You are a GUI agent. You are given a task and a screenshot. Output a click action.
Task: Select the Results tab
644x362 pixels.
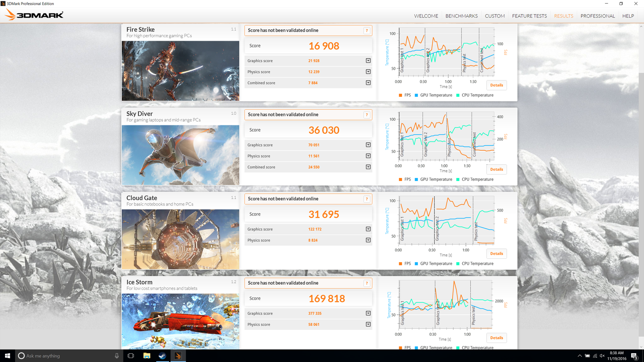tap(563, 16)
